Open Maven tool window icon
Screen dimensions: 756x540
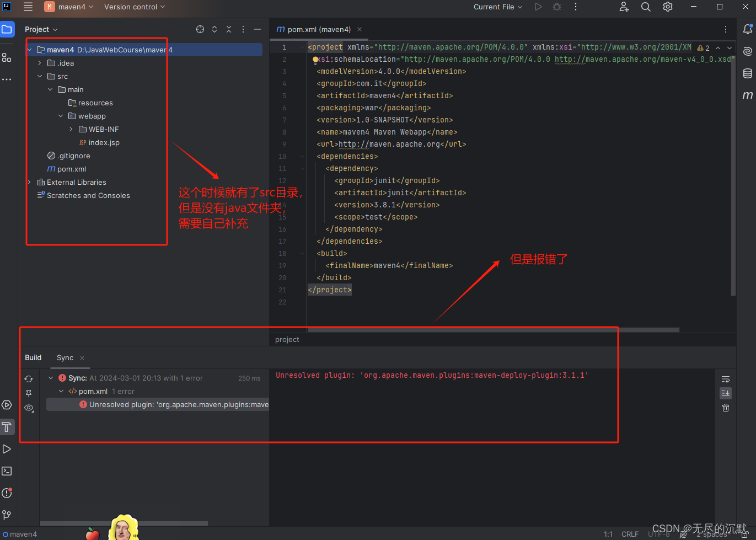[x=748, y=95]
